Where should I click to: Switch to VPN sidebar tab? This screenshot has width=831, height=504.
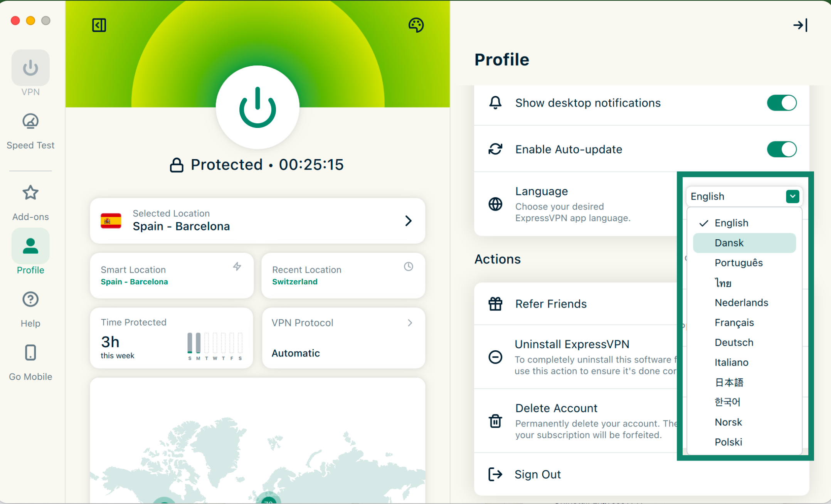(x=30, y=68)
